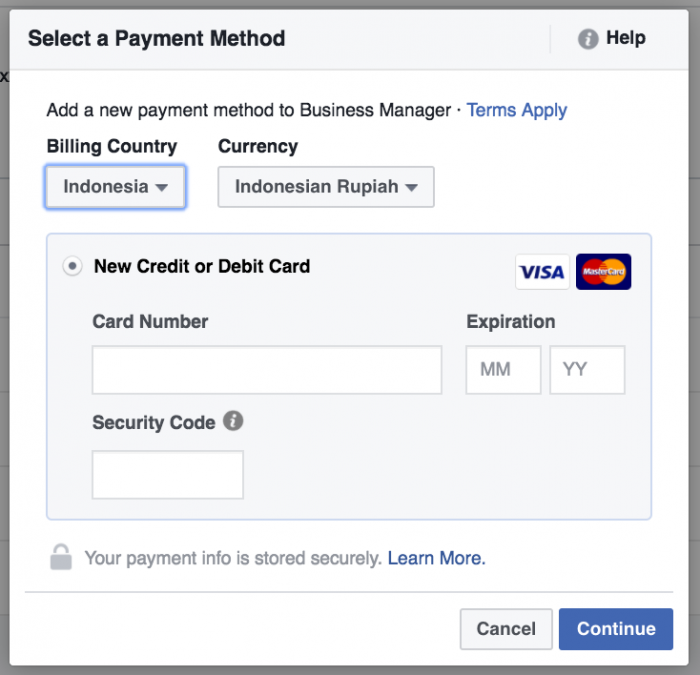This screenshot has height=675, width=700.
Task: Focus the Card Number input field
Action: [267, 370]
